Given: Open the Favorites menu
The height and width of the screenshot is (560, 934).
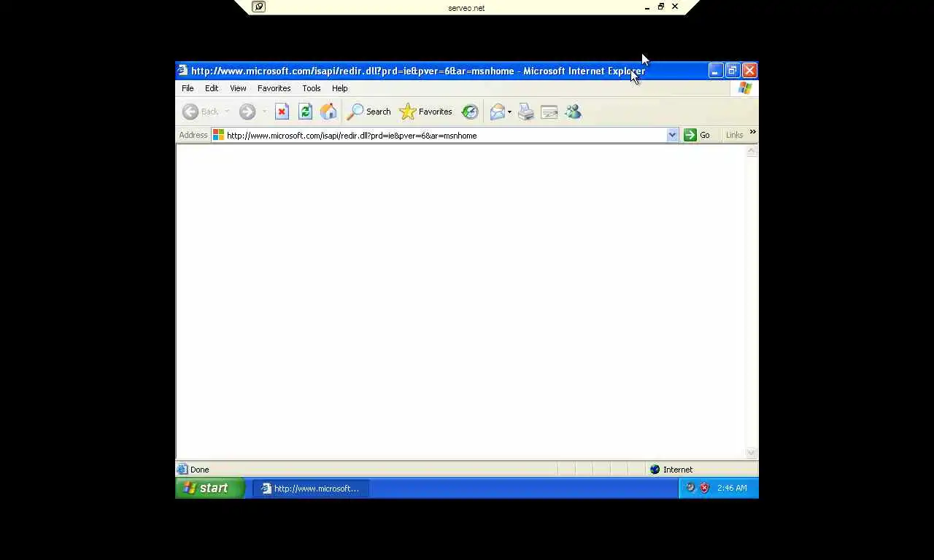Looking at the screenshot, I should pos(274,88).
